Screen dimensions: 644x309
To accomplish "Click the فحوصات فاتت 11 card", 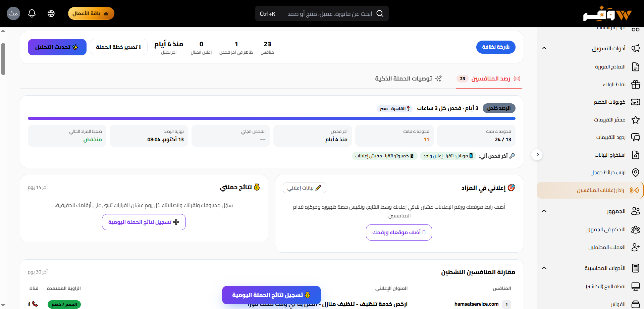I will pos(394,136).
